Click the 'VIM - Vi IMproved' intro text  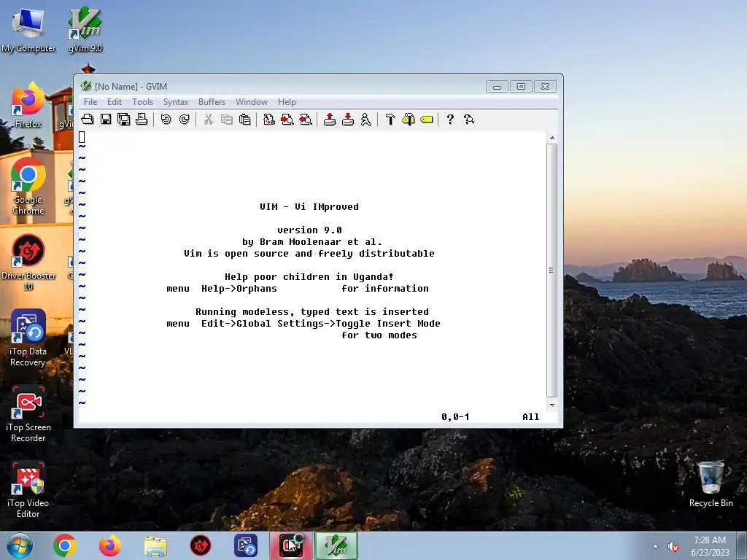point(309,206)
